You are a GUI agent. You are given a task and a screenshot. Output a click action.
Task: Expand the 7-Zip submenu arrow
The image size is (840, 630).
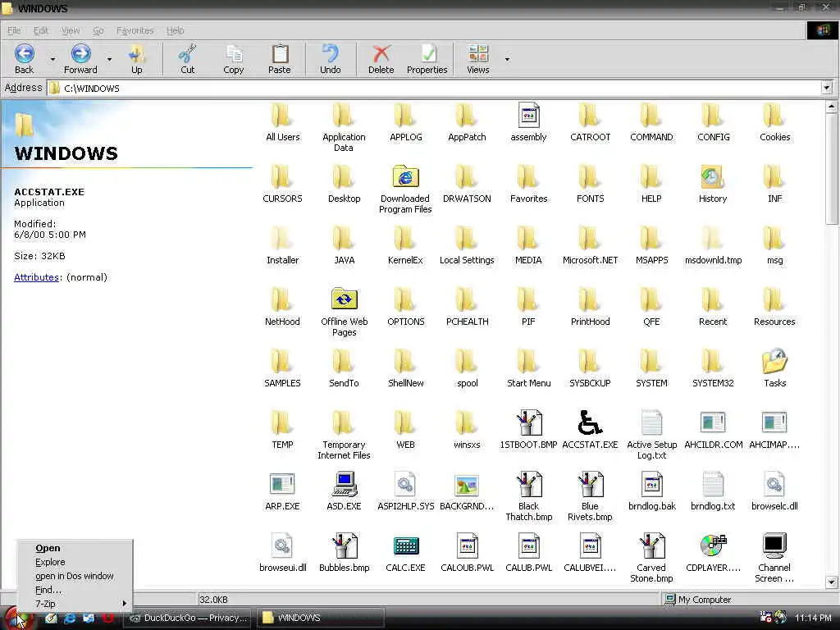(x=125, y=604)
